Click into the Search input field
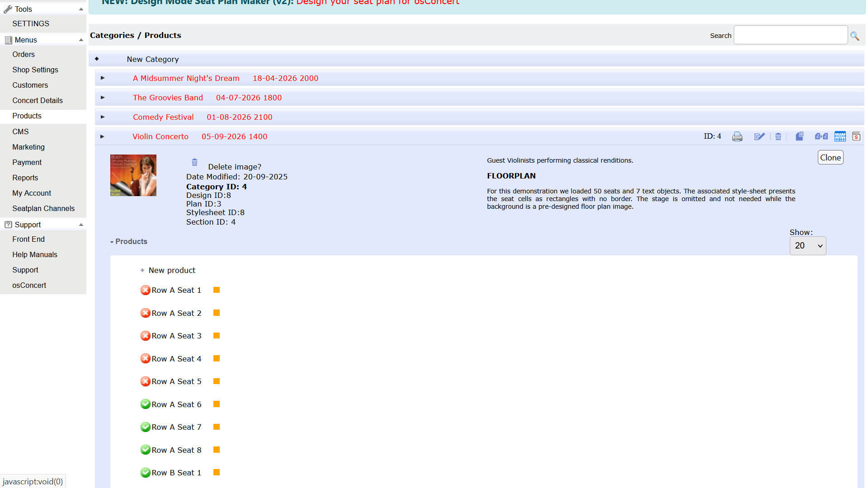This screenshot has height=488, width=868. click(x=790, y=35)
